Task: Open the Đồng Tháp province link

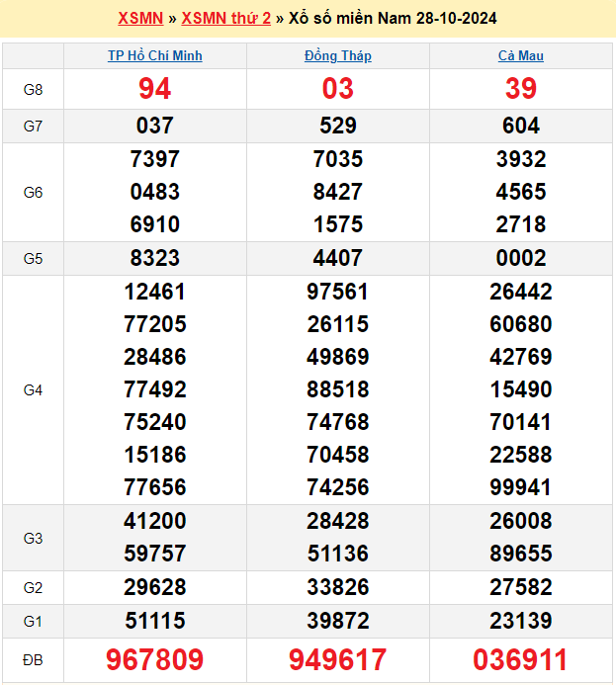Action: [x=338, y=55]
